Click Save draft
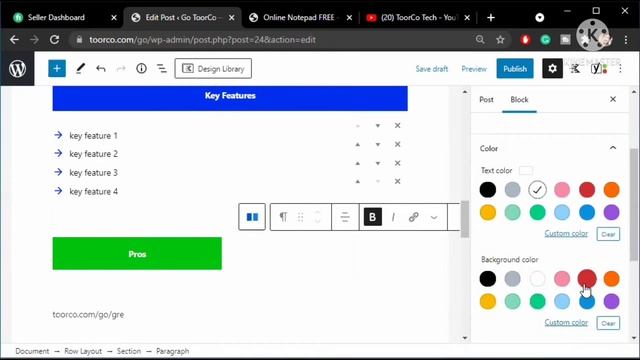 [x=431, y=69]
